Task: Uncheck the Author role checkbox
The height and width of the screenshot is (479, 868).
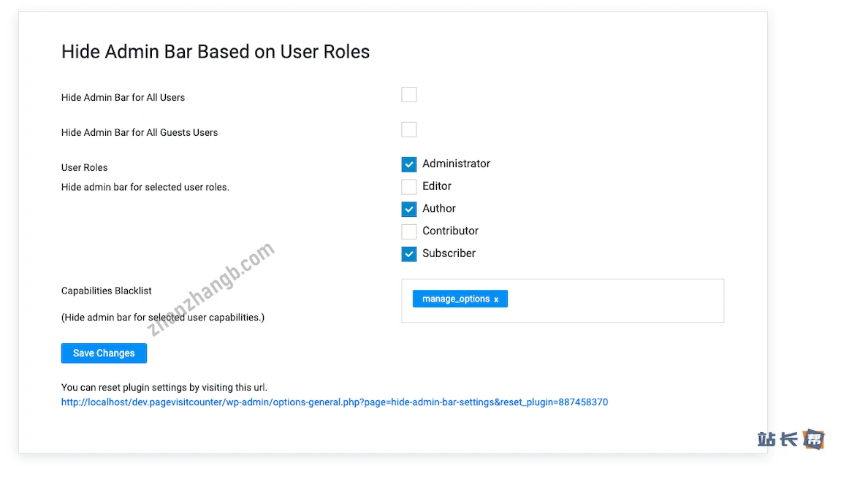Action: point(409,210)
